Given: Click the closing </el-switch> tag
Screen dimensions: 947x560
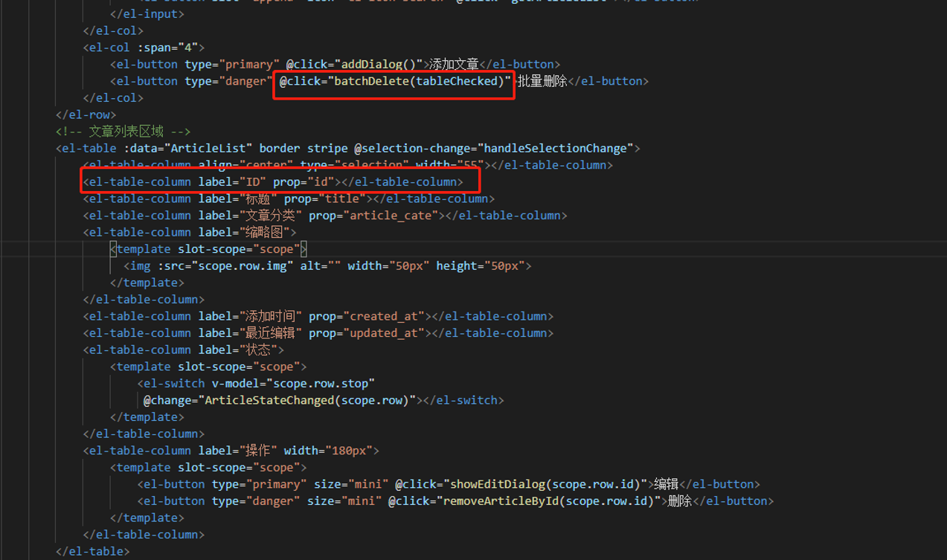Looking at the screenshot, I should pos(463,400).
